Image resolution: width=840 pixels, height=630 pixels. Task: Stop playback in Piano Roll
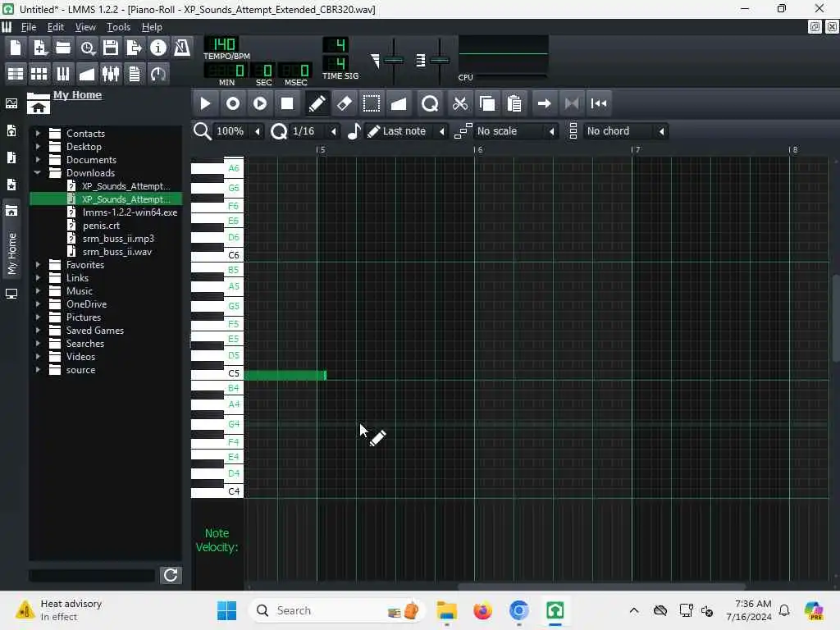(287, 103)
